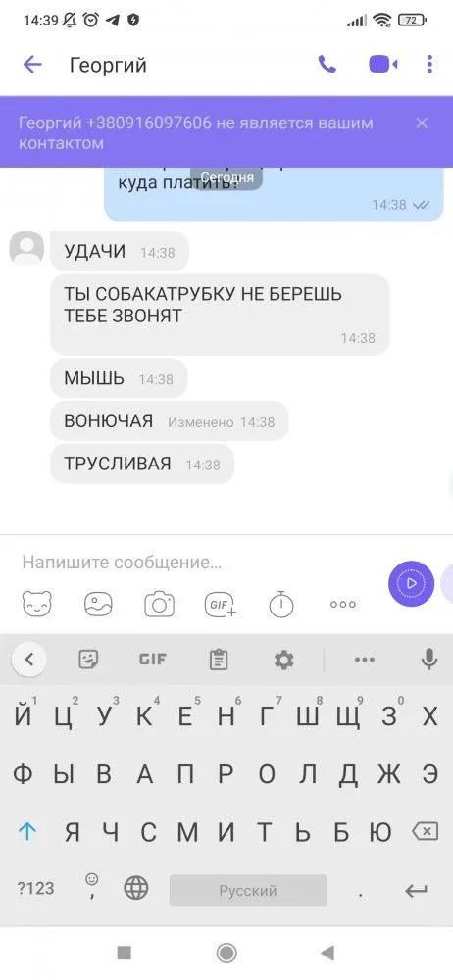This screenshot has width=453, height=980.
Task: Toggle the shift arrow key
Action: tap(26, 831)
